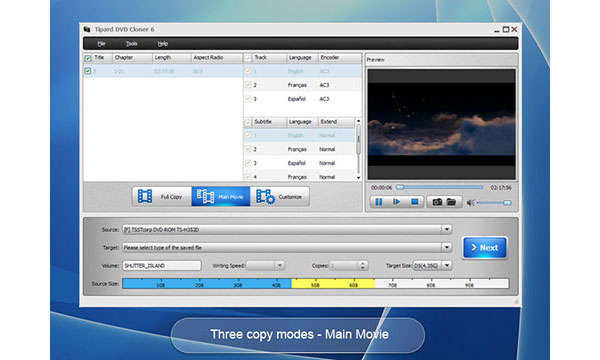Toggle audio track 1 English checkbox
Image resolution: width=600 pixels, height=360 pixels.
pos(248,71)
